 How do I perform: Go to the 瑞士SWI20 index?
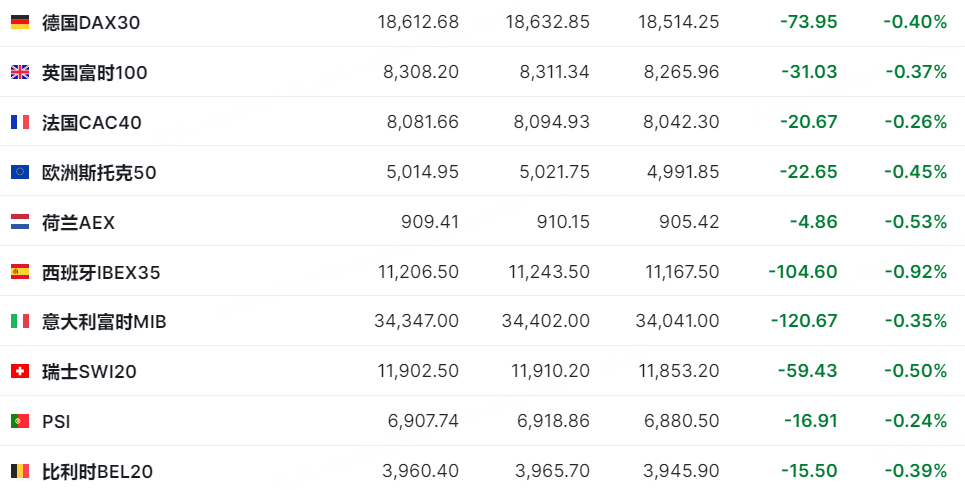click(x=89, y=371)
